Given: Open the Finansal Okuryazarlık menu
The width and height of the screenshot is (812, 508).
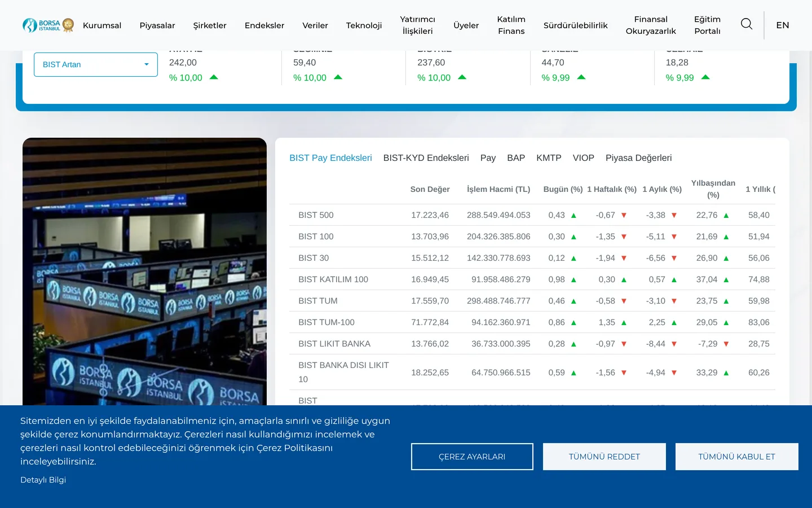Looking at the screenshot, I should pos(651,25).
